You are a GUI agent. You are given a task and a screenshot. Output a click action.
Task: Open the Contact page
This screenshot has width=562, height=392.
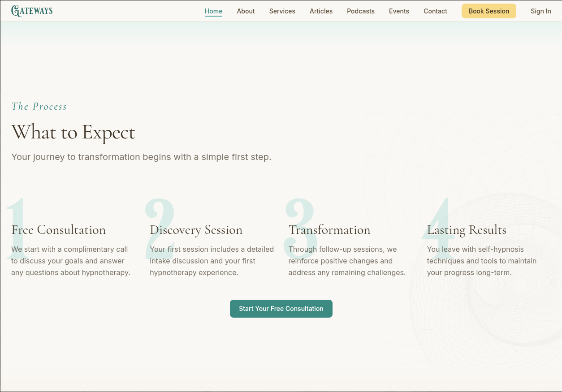(x=435, y=11)
